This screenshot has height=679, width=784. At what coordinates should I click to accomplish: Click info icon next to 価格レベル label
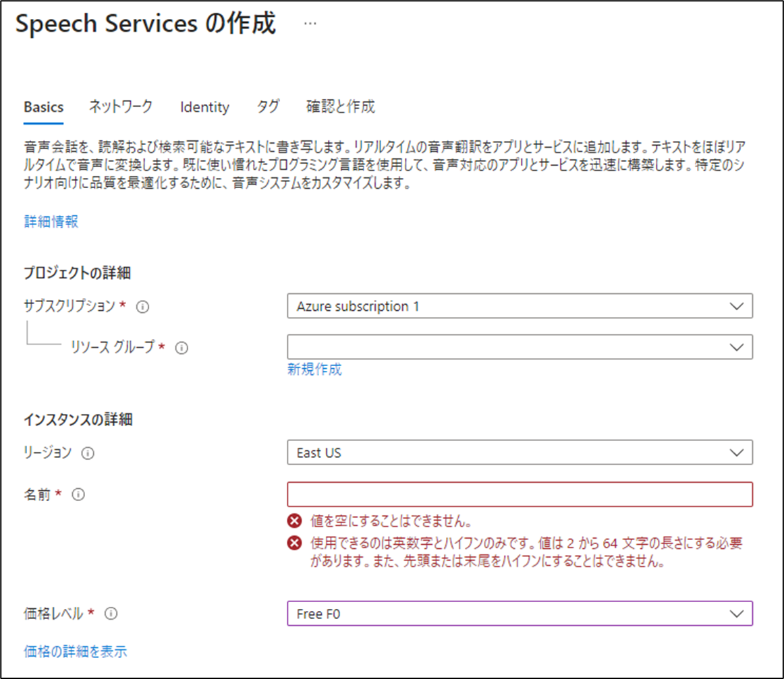click(x=111, y=614)
